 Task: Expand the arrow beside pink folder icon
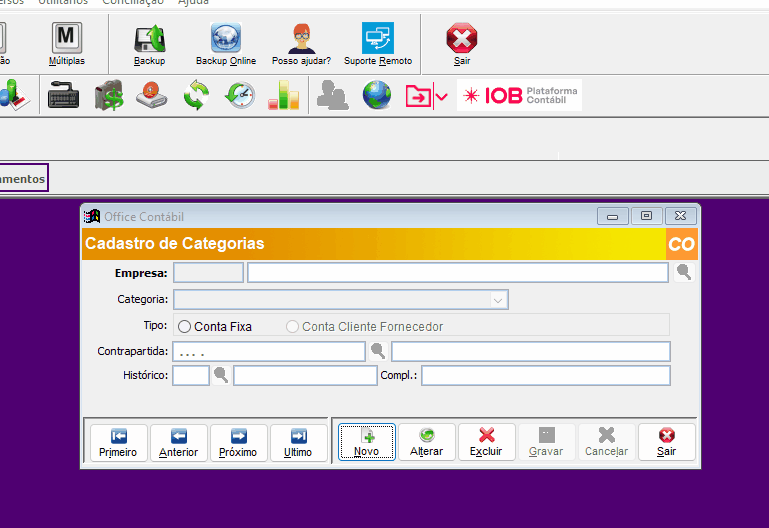pyautogui.click(x=441, y=96)
